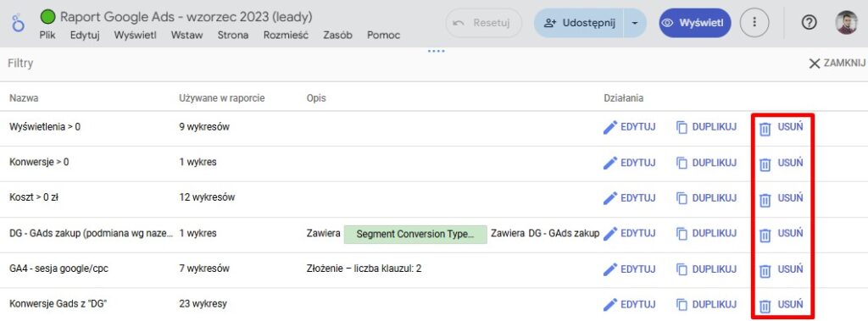Click pencil edit icon for Konwersje > 0

click(x=609, y=163)
